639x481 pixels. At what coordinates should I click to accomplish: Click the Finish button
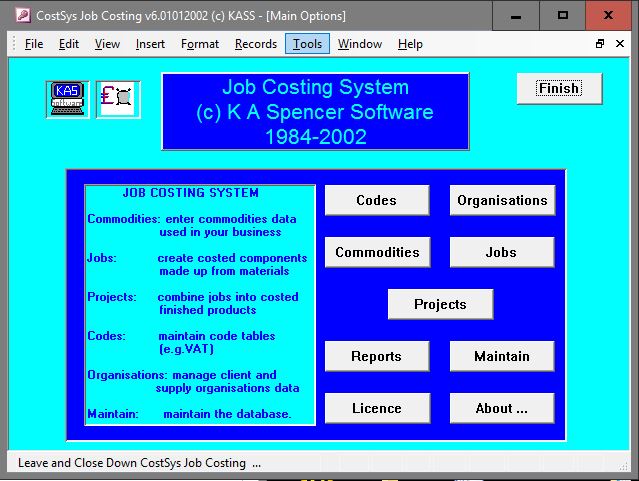tap(559, 88)
